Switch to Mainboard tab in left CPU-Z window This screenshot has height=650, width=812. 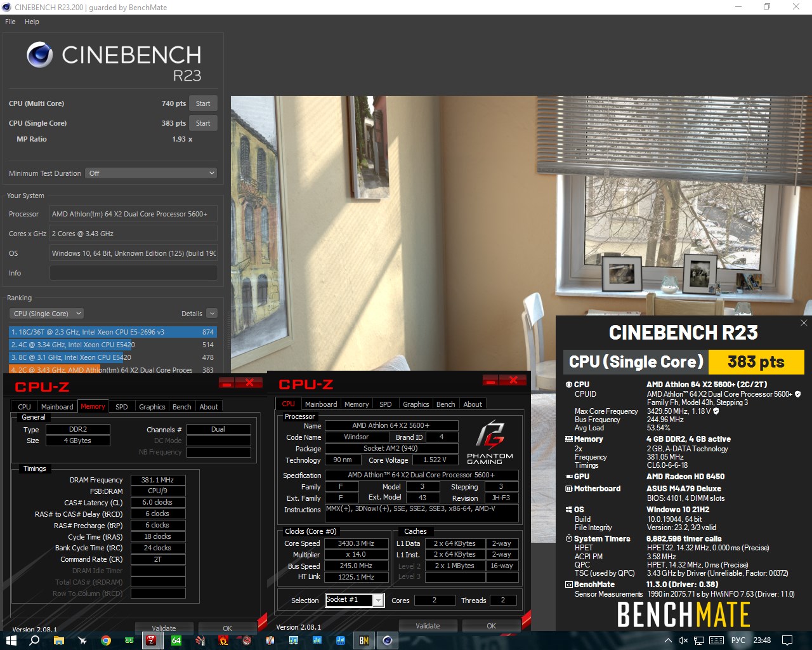click(x=57, y=407)
